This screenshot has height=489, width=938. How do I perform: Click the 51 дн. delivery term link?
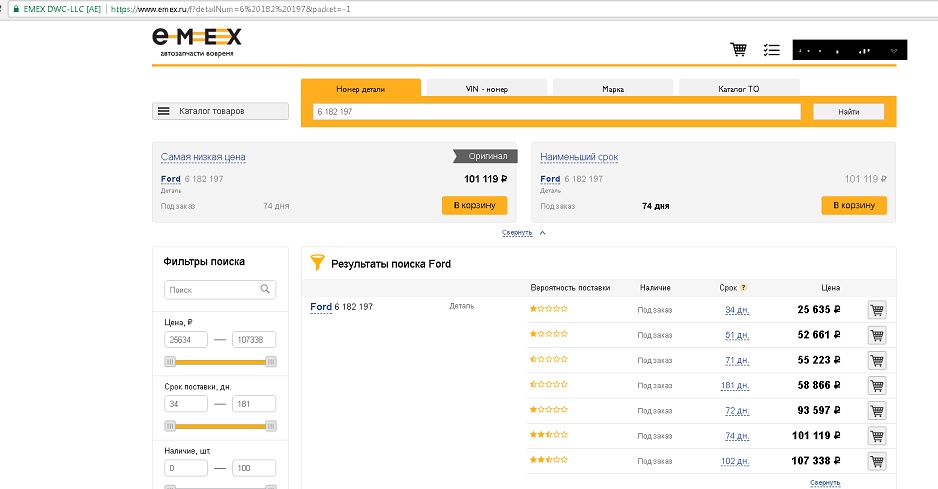pyautogui.click(x=737, y=335)
